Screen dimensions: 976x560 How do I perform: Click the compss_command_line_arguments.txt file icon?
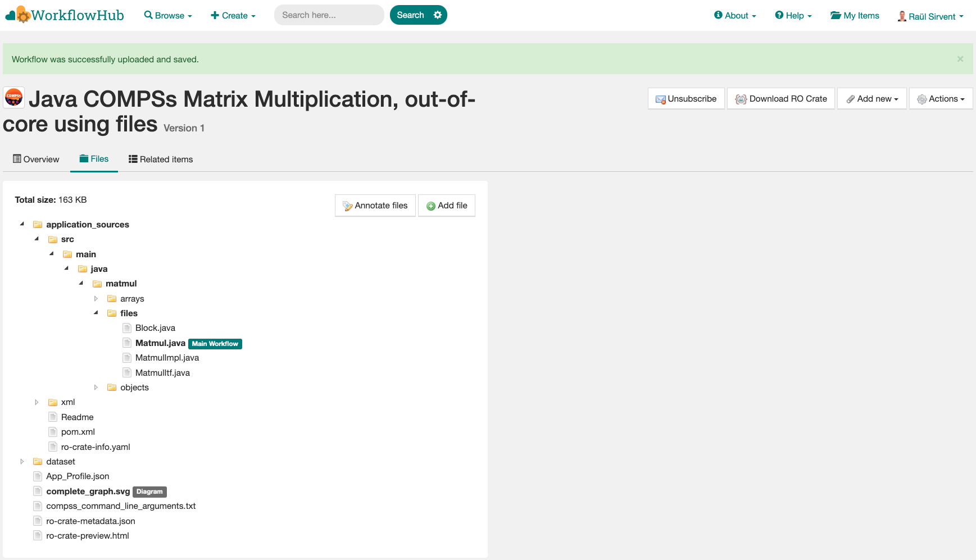point(38,506)
